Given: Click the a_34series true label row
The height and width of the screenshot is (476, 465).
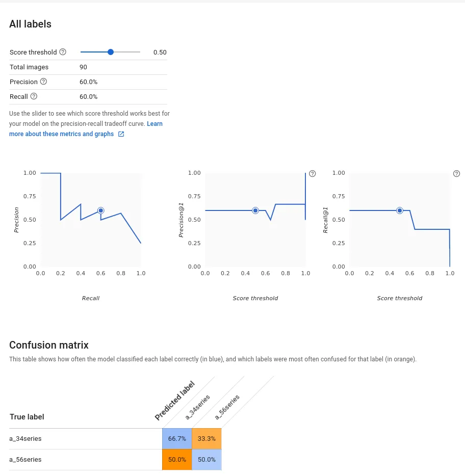Looking at the screenshot, I should coord(25,438).
